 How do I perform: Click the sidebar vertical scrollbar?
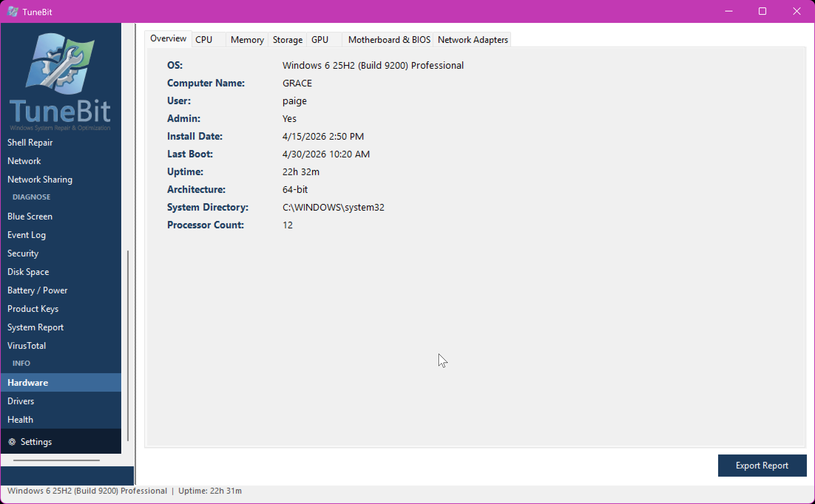[x=128, y=345]
